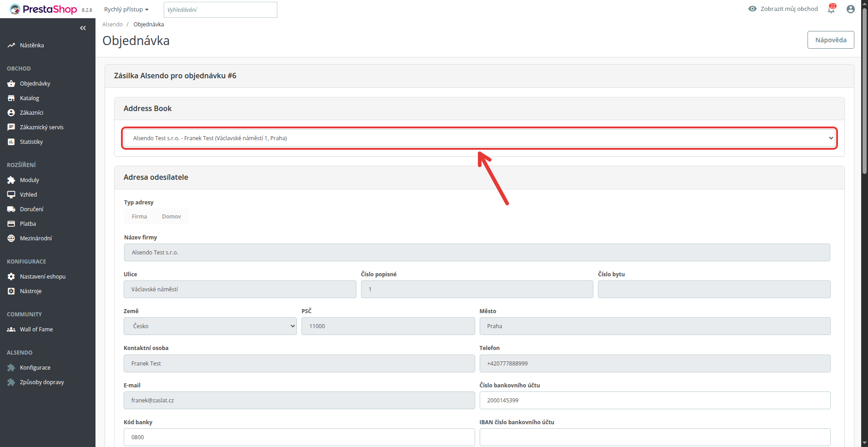Image resolution: width=868 pixels, height=447 pixels.
Task: Click the Nápověda help button
Action: 831,40
